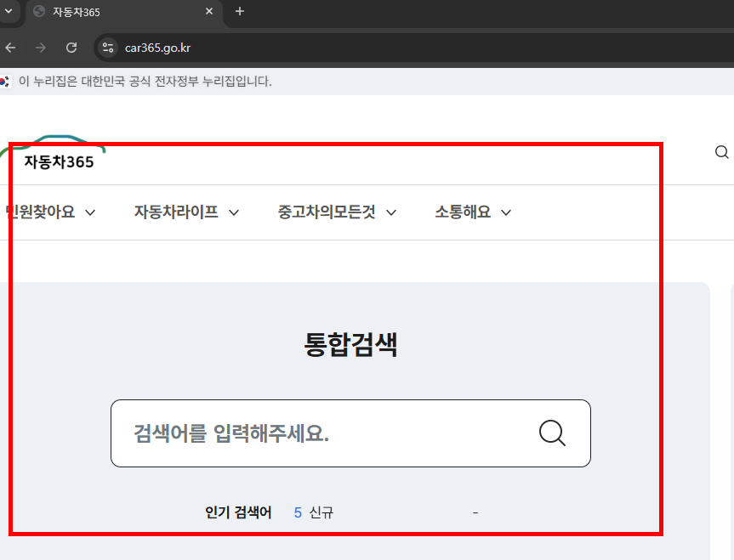The image size is (734, 560).
Task: Expand the 자동차라이프 menu chevron
Action: pos(234,212)
